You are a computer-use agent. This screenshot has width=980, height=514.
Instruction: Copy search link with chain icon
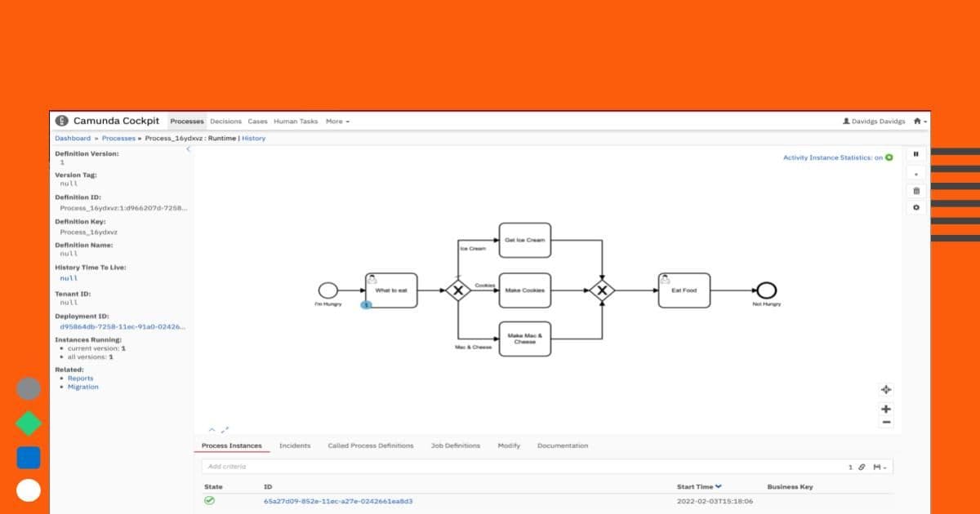click(x=862, y=467)
